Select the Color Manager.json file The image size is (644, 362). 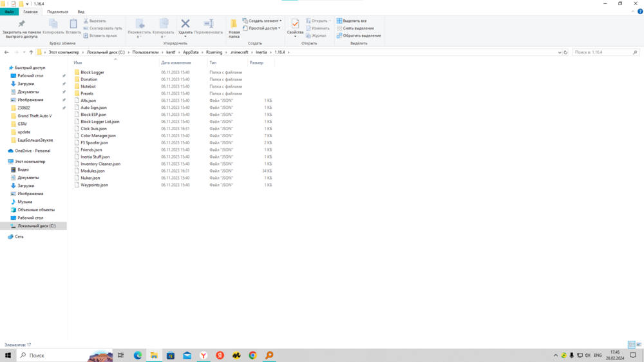coord(98,136)
